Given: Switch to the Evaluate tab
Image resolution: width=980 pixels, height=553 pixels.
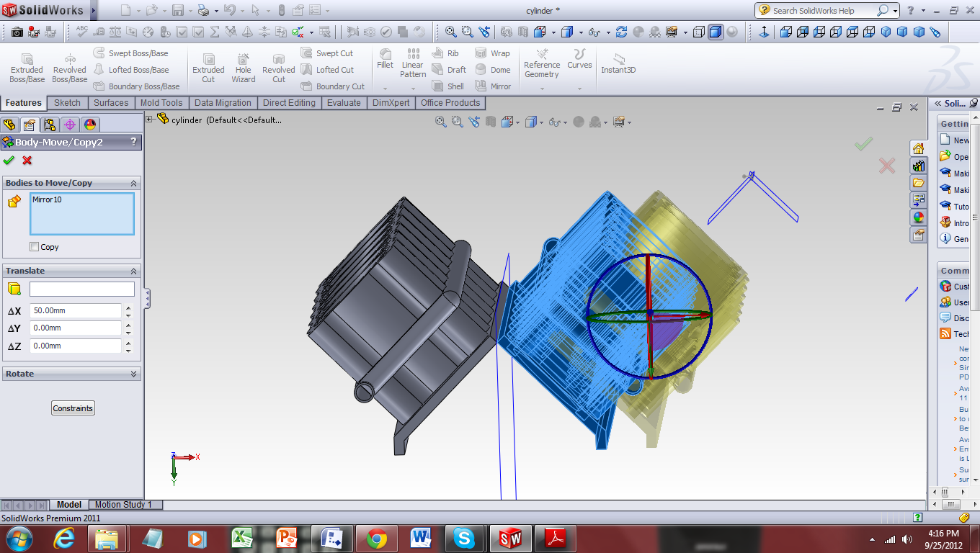Looking at the screenshot, I should click(344, 103).
